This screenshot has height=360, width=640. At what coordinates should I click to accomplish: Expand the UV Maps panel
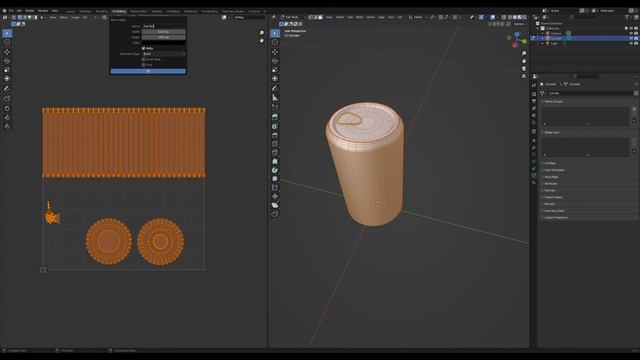tap(587, 163)
